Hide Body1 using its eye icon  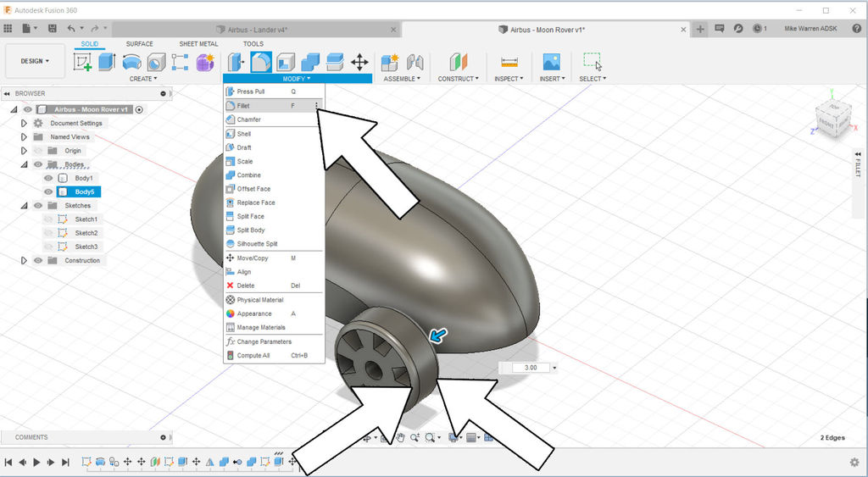click(48, 178)
